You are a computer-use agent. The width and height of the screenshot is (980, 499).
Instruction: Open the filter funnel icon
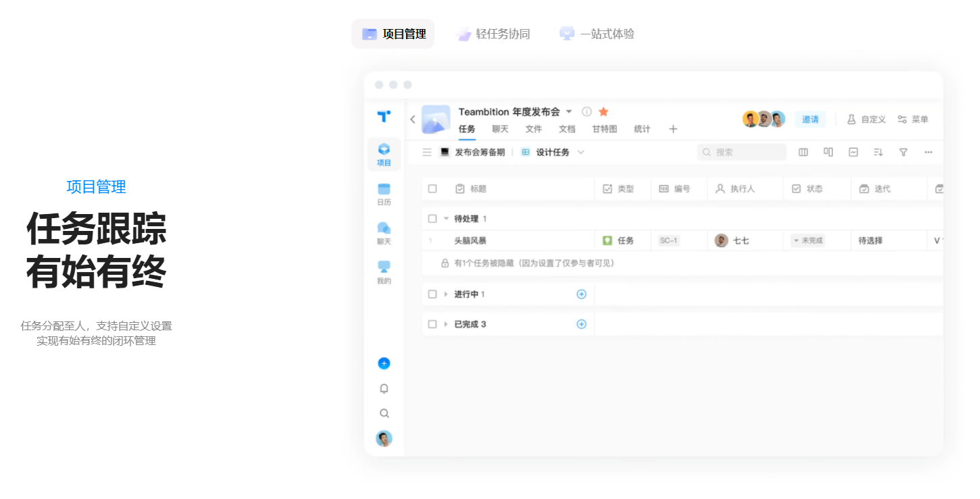tap(903, 153)
